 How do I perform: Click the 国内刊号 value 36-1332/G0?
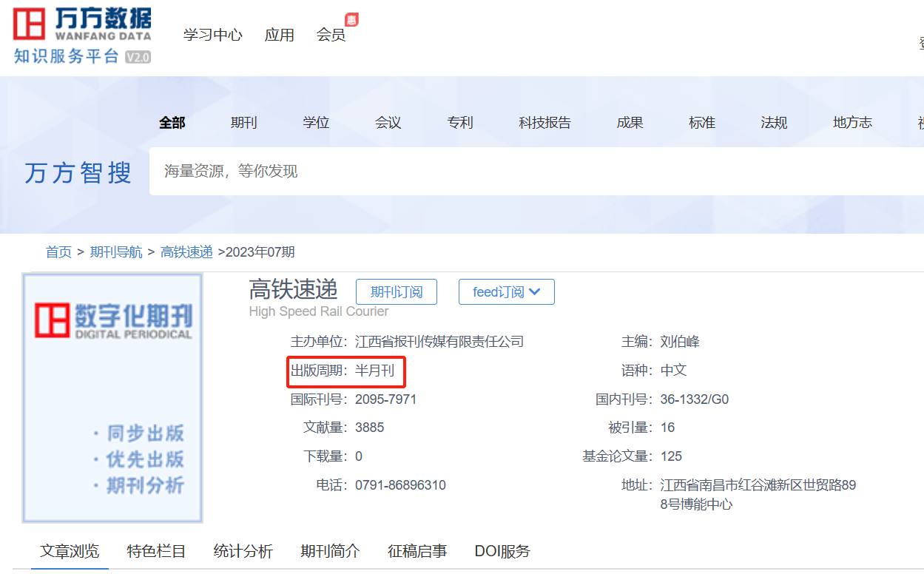tap(695, 399)
